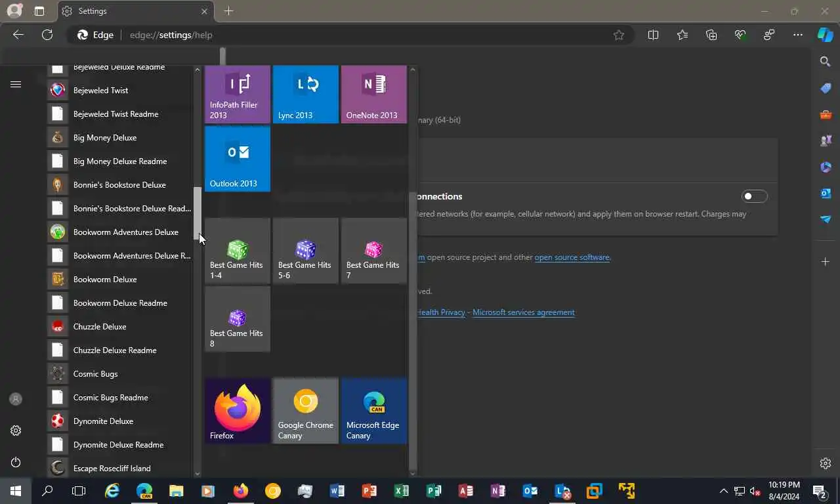Open Bejeweled Twist from app list
840x504 pixels.
pos(119,91)
